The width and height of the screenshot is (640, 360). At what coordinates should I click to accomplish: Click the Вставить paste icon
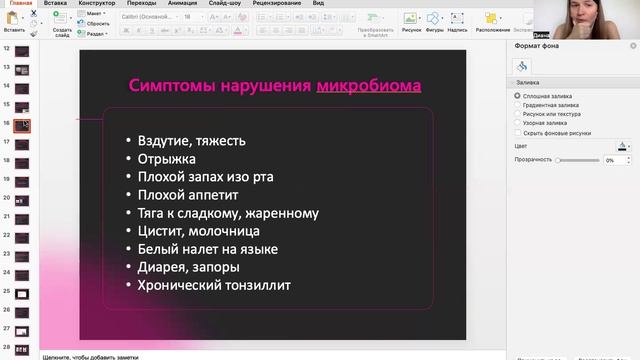pyautogui.click(x=12, y=18)
